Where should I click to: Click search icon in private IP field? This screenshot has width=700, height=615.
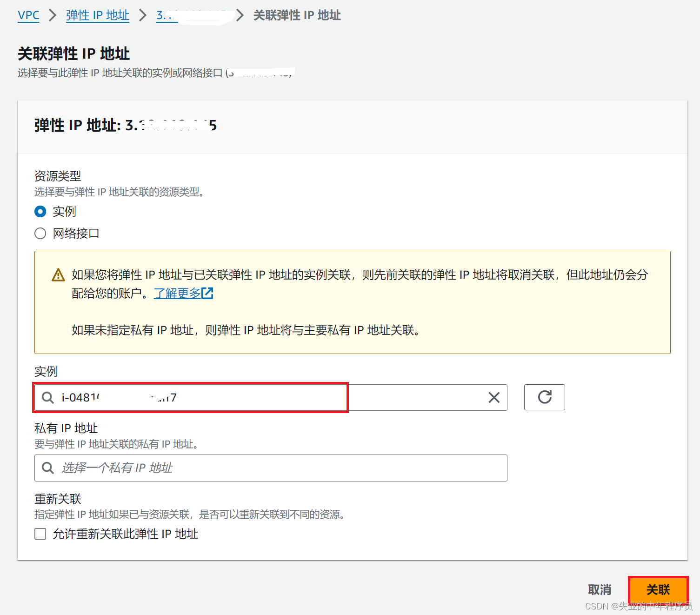pos(48,468)
